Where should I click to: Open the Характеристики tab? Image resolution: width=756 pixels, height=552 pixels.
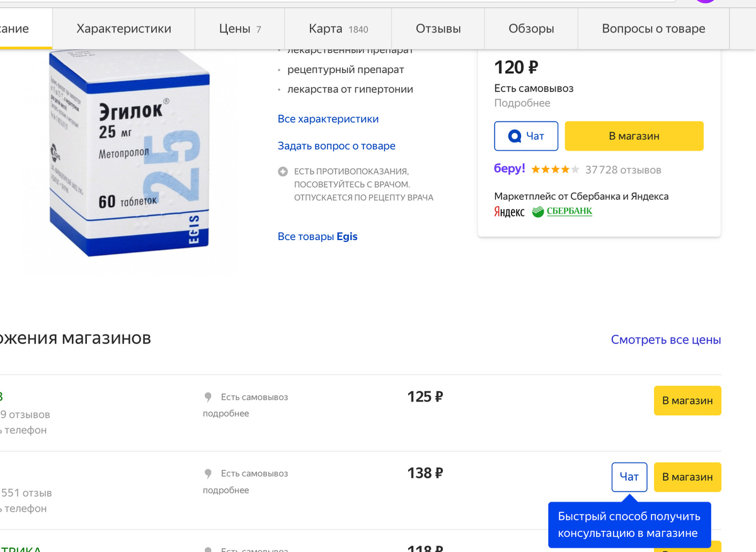[x=124, y=28]
